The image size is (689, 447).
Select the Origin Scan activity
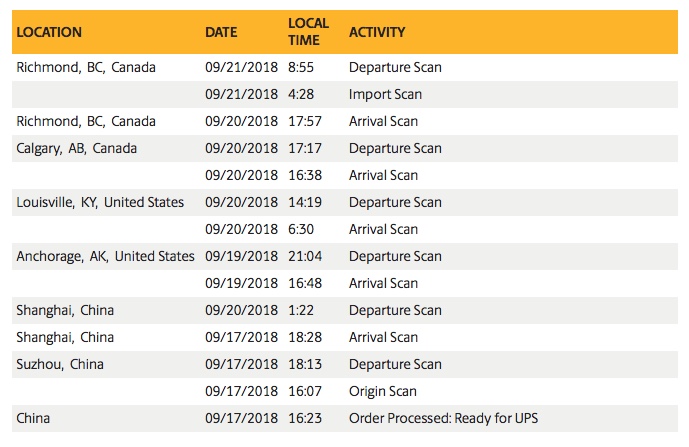[x=383, y=391]
